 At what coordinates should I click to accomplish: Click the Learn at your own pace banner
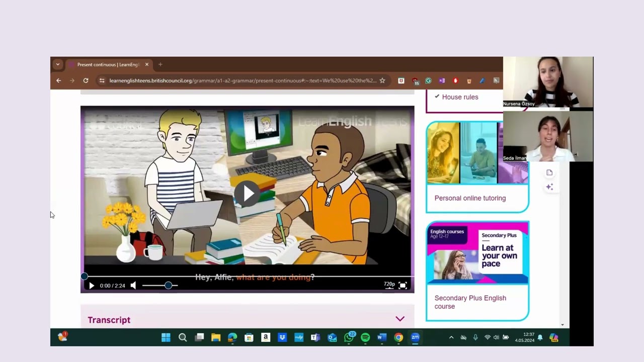[x=477, y=253]
